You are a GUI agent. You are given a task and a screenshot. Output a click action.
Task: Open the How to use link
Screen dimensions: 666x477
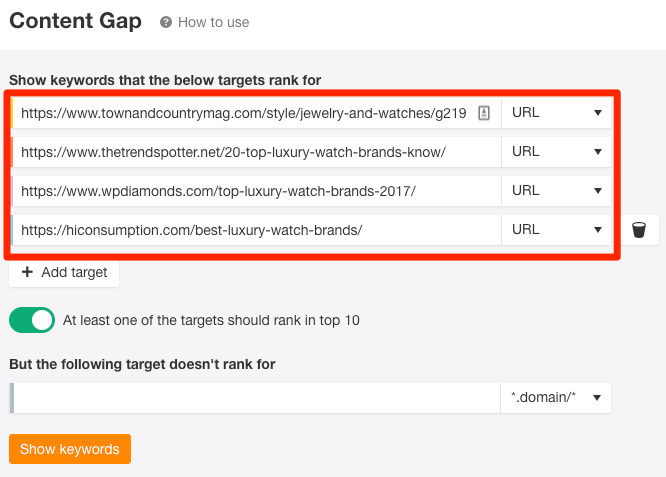[213, 22]
